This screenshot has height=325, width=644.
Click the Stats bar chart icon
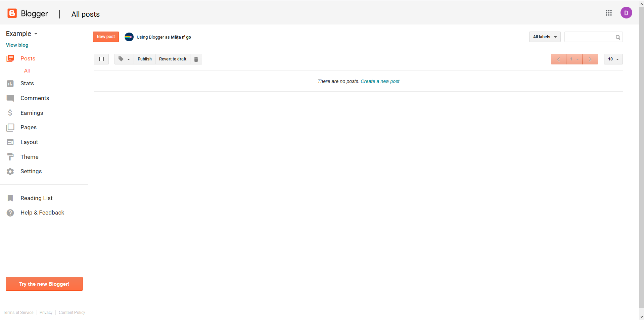pyautogui.click(x=10, y=83)
